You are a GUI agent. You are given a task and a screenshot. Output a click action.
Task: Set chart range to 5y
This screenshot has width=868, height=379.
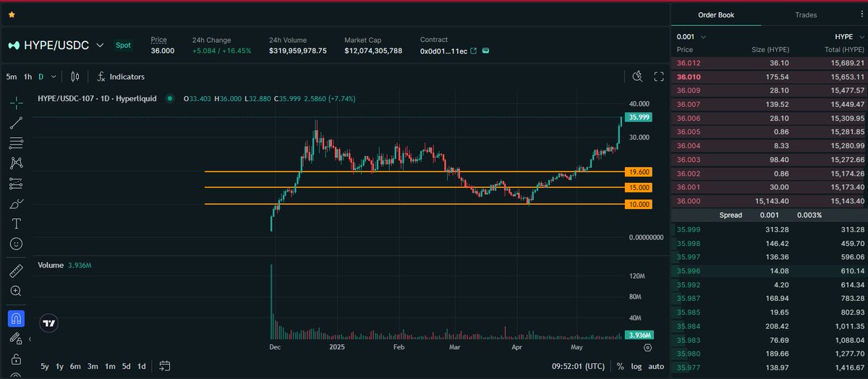[46, 366]
